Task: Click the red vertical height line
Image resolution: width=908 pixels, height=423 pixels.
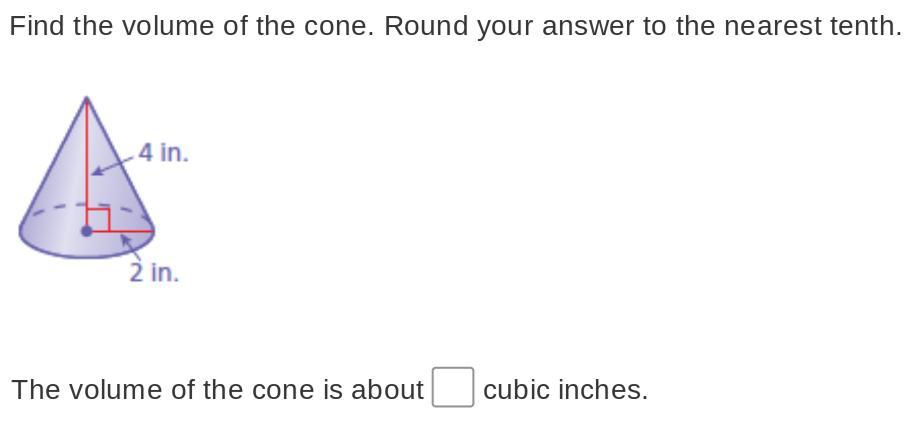Action: [87, 162]
